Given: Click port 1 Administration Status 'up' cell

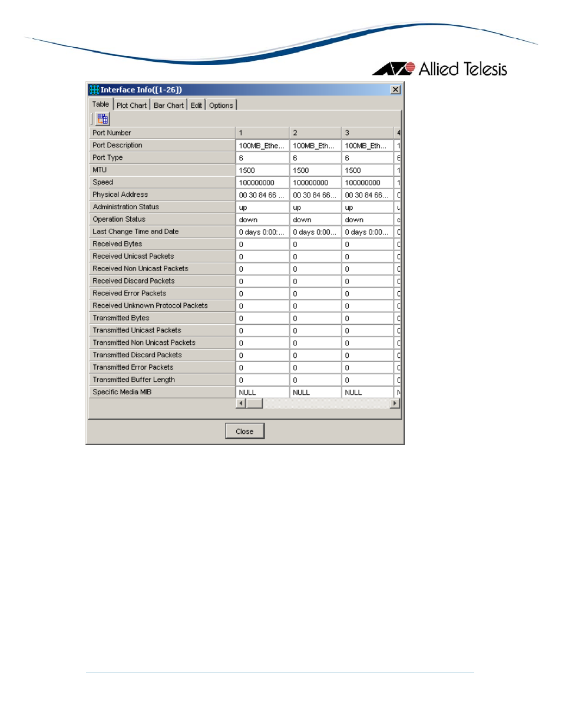Looking at the screenshot, I should coord(262,207).
